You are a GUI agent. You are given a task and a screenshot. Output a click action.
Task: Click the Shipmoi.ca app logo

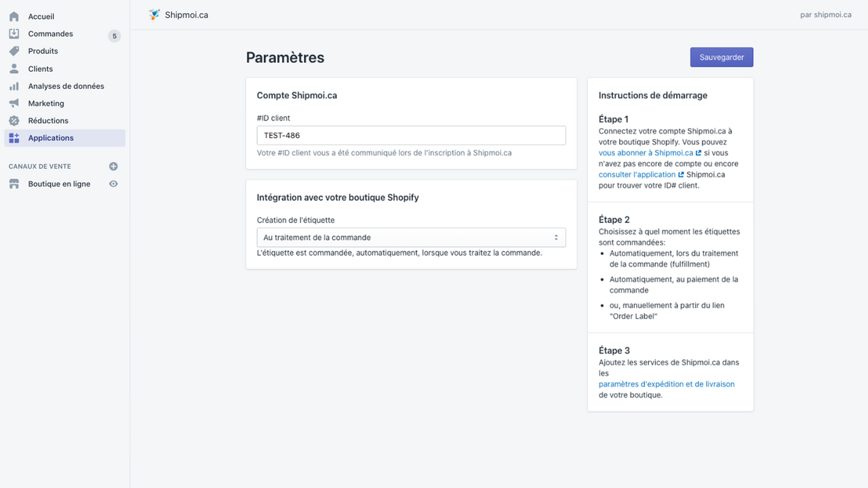point(155,14)
